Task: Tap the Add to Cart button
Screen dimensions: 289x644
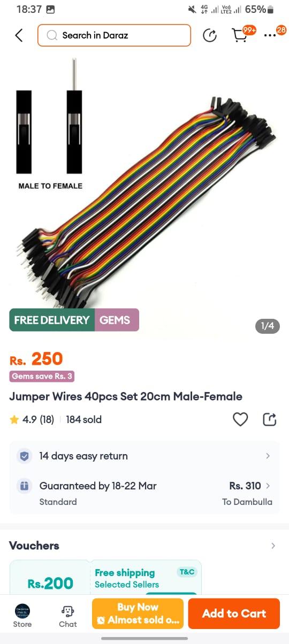Action: coord(234,614)
